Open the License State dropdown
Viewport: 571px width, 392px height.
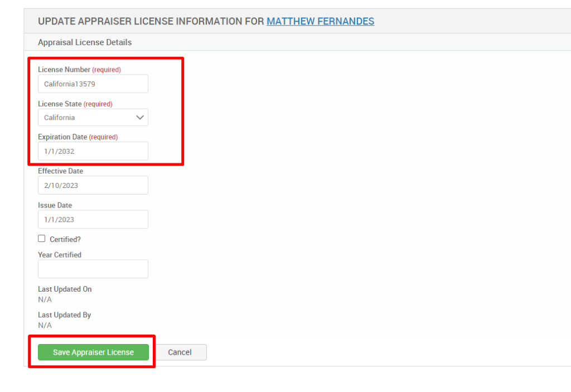[93, 117]
